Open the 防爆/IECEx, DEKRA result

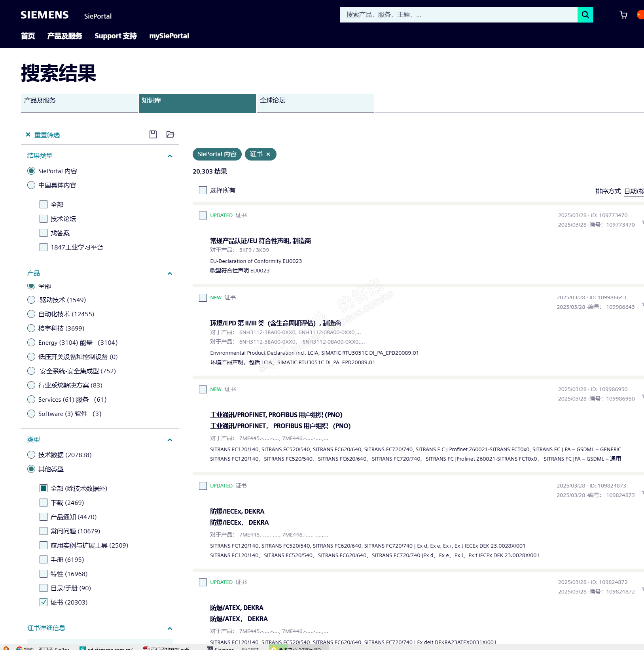[x=237, y=511]
